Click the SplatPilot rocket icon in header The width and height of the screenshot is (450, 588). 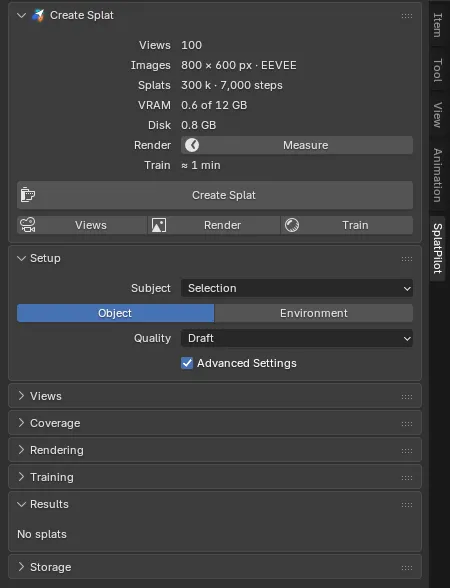(38, 15)
